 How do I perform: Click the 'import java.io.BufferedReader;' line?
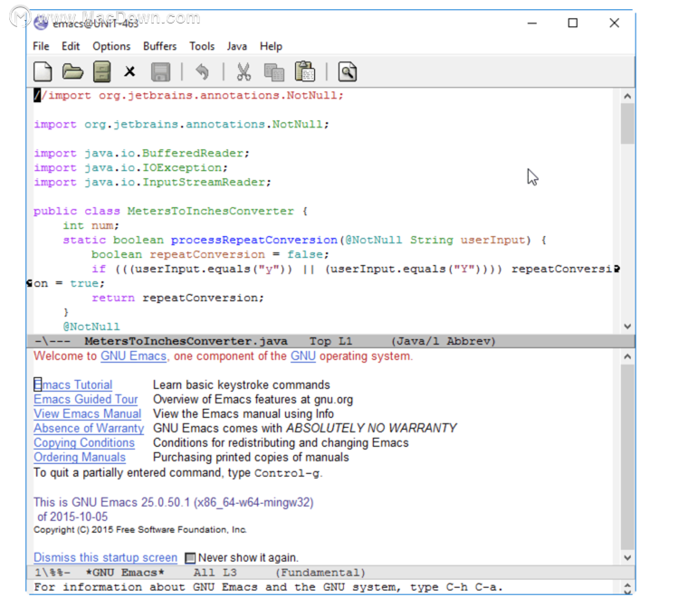click(x=141, y=153)
